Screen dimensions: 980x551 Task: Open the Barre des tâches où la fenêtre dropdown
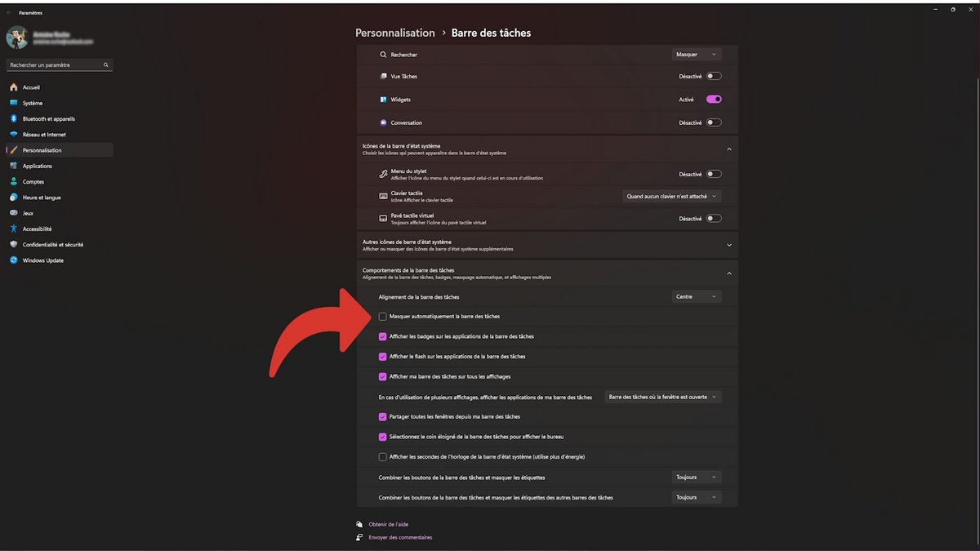click(663, 397)
